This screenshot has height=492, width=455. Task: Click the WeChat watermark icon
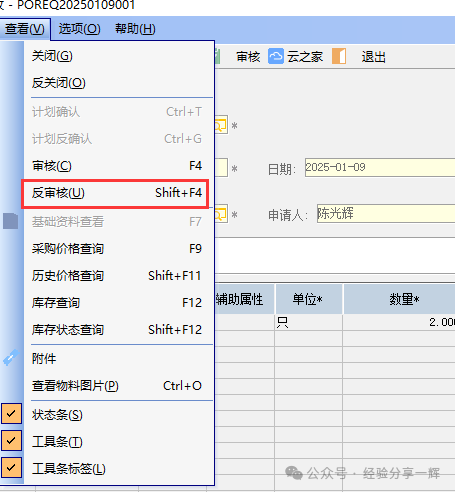coord(294,473)
